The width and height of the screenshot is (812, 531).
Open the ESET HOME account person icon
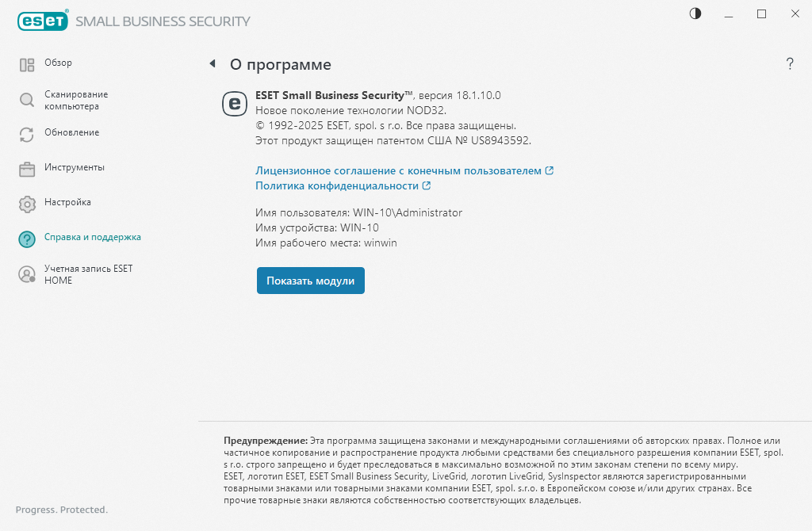click(27, 273)
